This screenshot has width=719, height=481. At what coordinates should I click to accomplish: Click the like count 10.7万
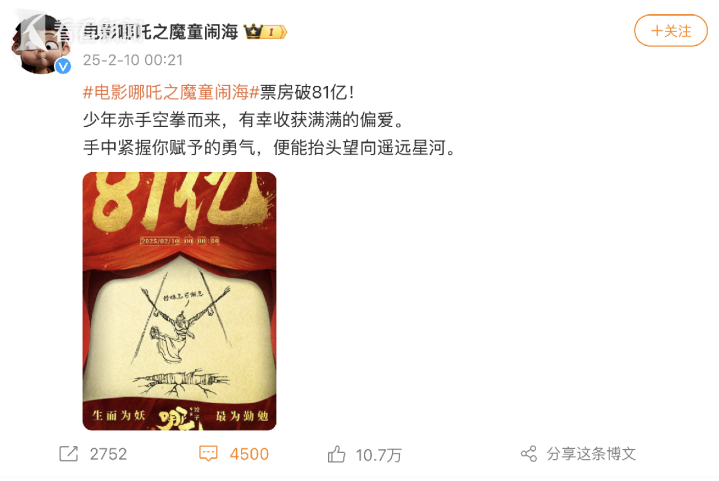pyautogui.click(x=378, y=455)
